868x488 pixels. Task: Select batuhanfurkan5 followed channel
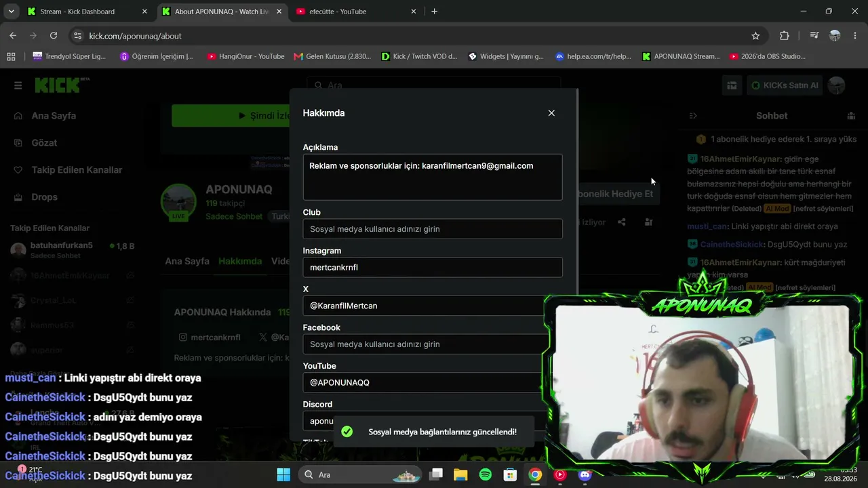click(72, 250)
